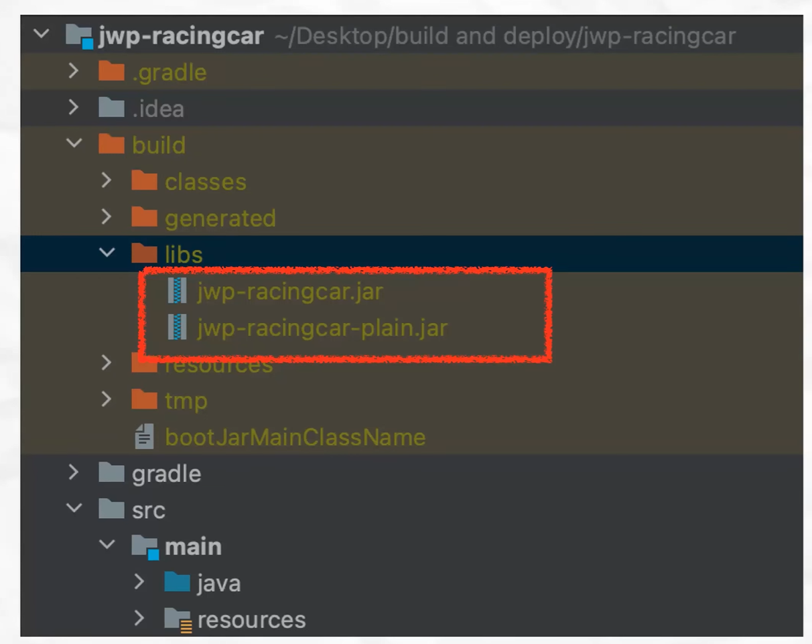Collapse the jwp-racingcar project root
The width and height of the screenshot is (812, 644).
pyautogui.click(x=42, y=34)
